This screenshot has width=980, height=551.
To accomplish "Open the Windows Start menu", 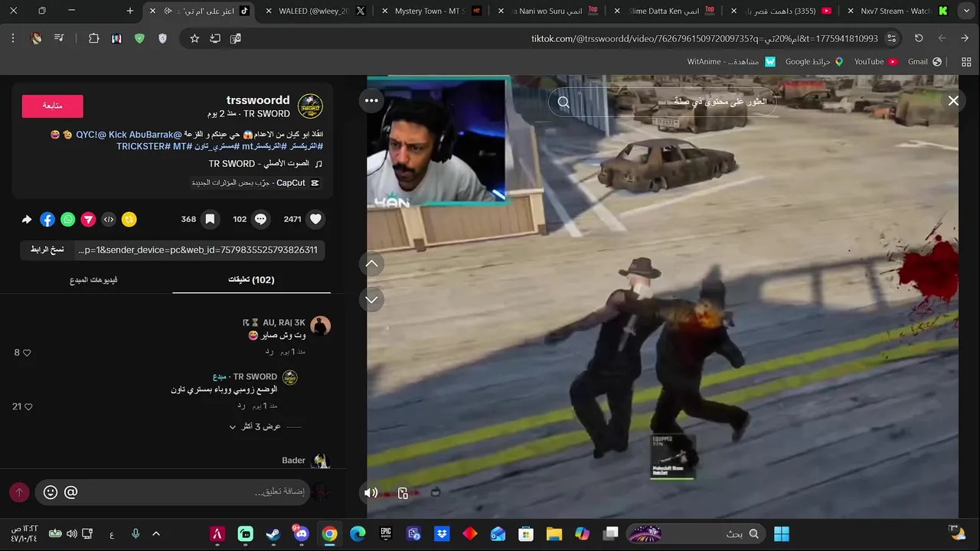I will coord(782,533).
